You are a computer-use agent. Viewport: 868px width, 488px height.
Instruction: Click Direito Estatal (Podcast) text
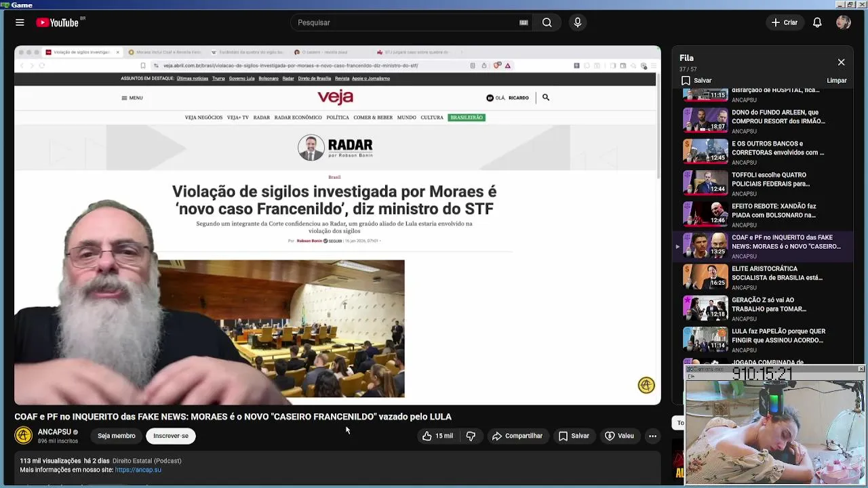[x=146, y=461]
